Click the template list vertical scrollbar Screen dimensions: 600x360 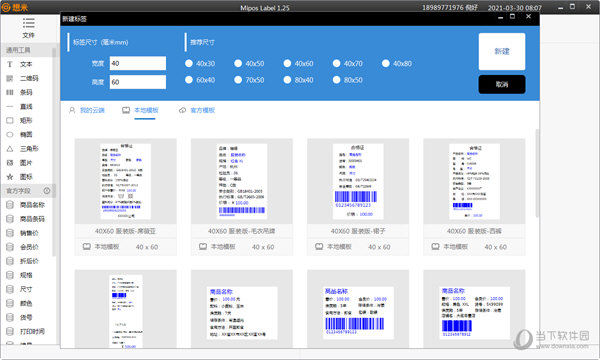537,174
